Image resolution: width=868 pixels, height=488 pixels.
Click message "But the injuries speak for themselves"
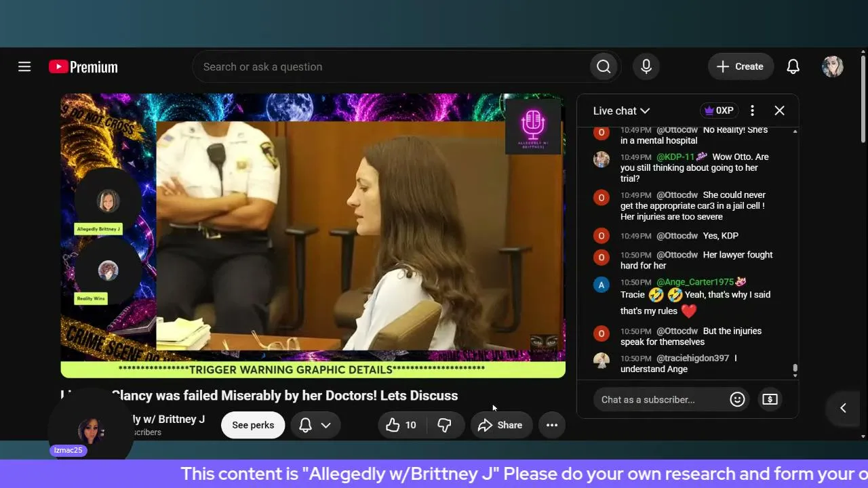click(x=691, y=336)
